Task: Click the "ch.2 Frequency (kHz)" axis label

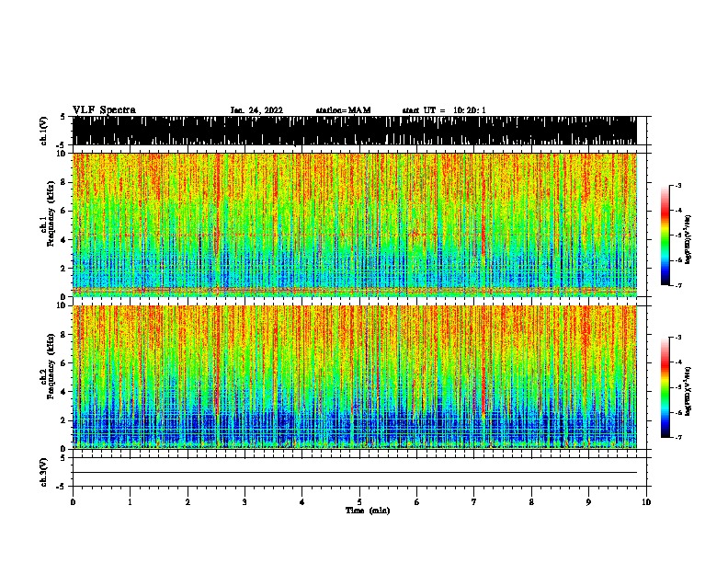Action: point(47,366)
